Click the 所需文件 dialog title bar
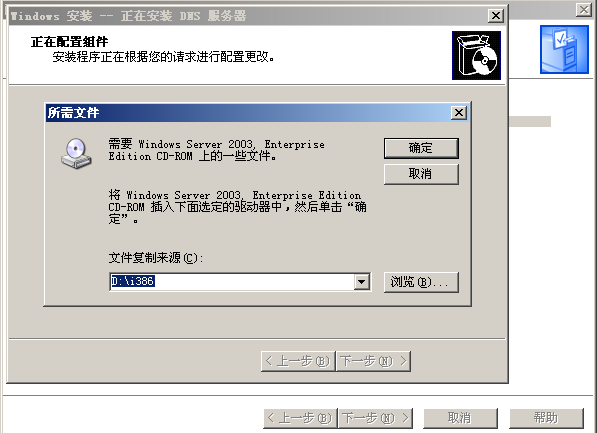The width and height of the screenshot is (597, 433). tap(248, 113)
